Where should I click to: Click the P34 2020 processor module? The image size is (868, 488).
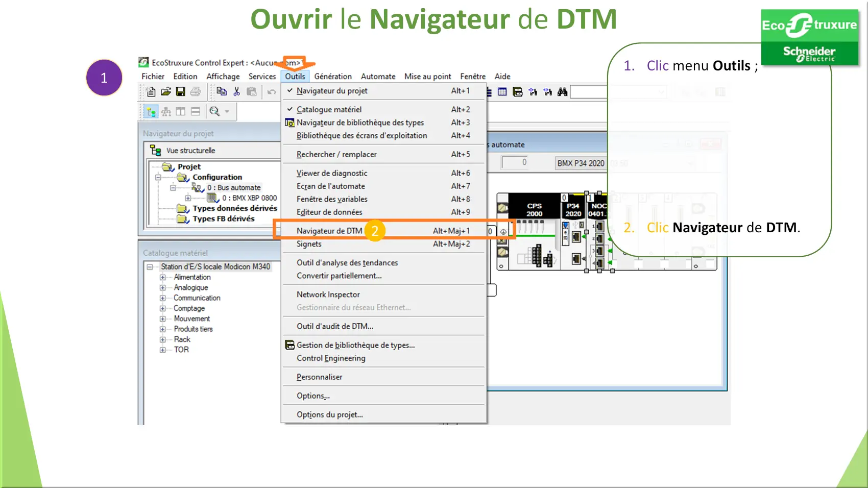click(573, 231)
